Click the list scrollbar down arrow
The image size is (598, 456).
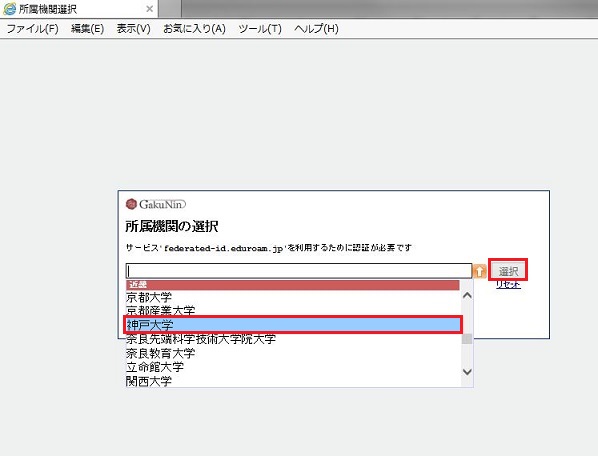point(467,372)
